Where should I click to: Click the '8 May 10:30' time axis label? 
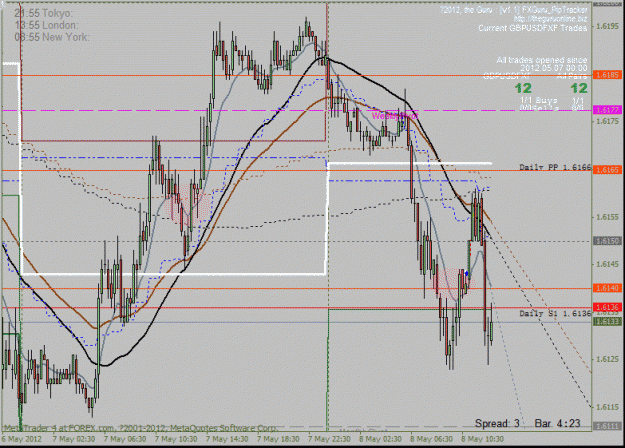point(482,439)
